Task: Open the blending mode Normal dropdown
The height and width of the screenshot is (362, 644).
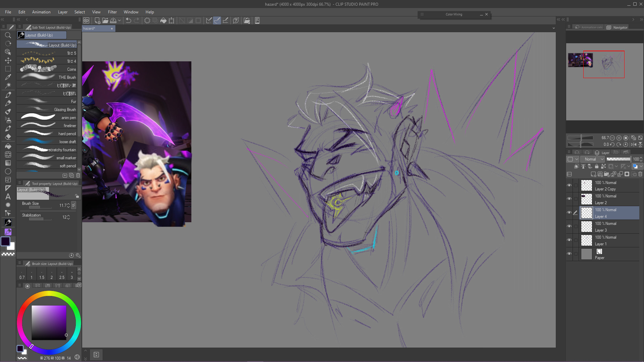Action: click(x=592, y=159)
